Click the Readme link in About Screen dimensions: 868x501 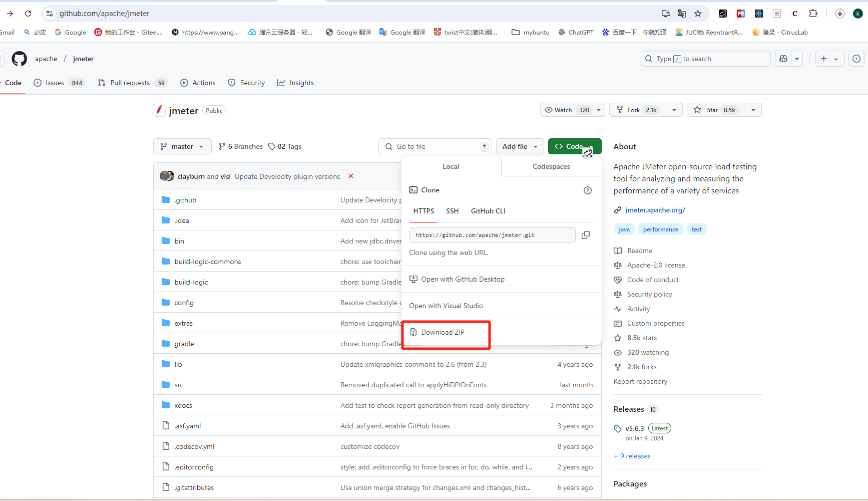coord(640,250)
